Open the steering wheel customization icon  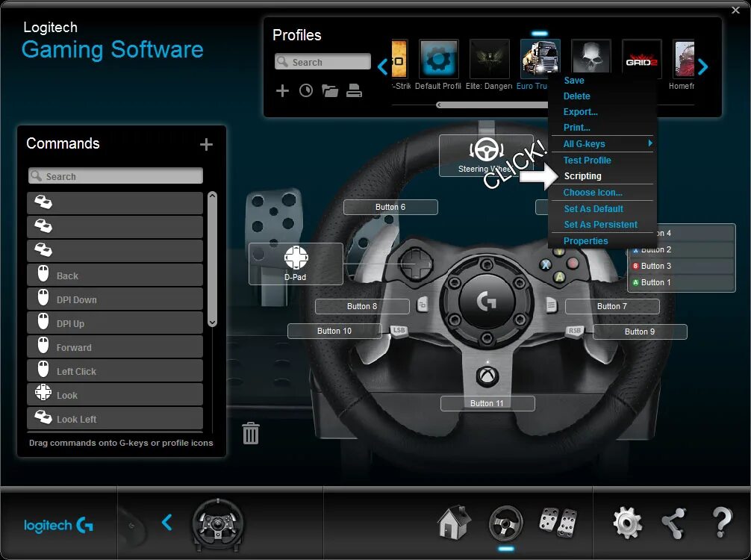point(506,523)
